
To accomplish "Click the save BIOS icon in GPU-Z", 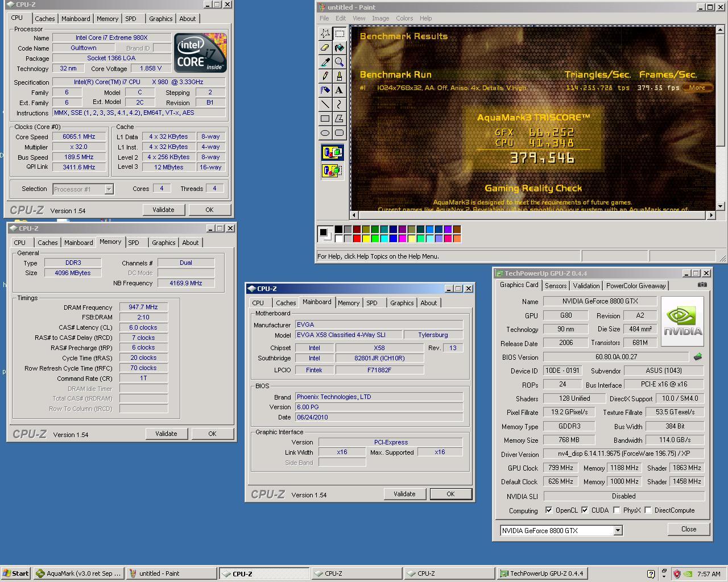I will (x=698, y=357).
